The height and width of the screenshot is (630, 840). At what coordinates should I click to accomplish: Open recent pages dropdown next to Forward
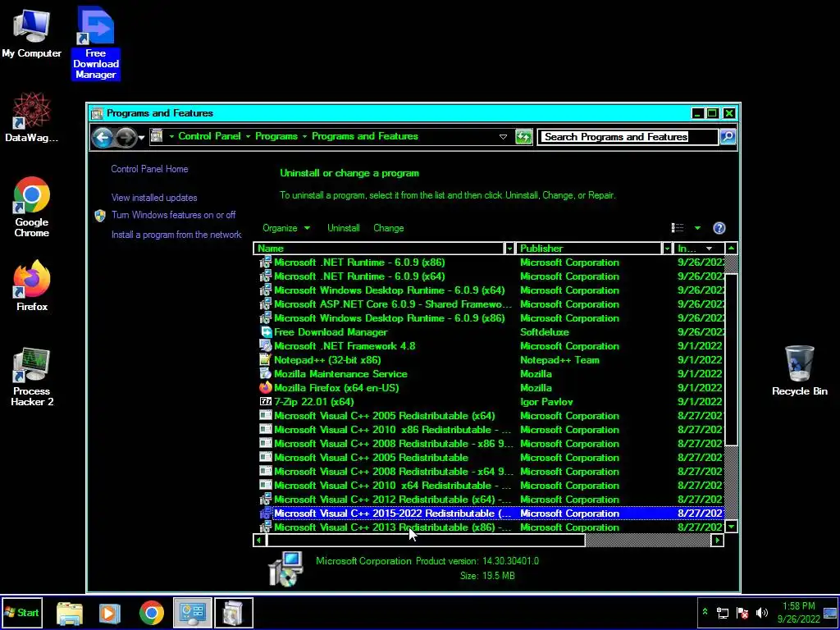[x=141, y=138]
